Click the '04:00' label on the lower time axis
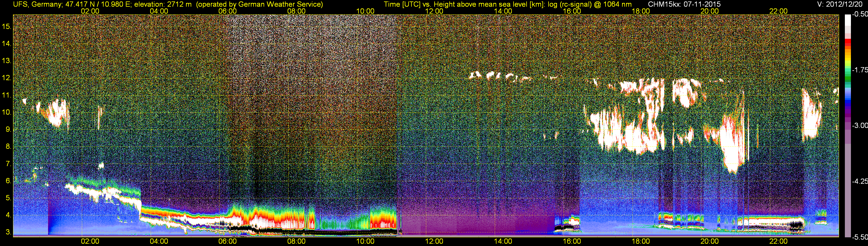Viewport: 868px width, 246px height. click(x=159, y=241)
